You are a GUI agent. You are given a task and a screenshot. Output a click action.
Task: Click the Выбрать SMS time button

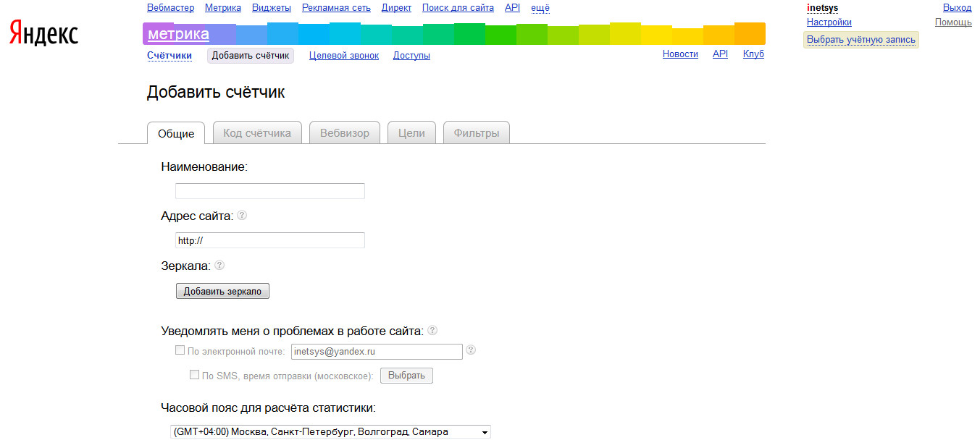[x=407, y=376]
